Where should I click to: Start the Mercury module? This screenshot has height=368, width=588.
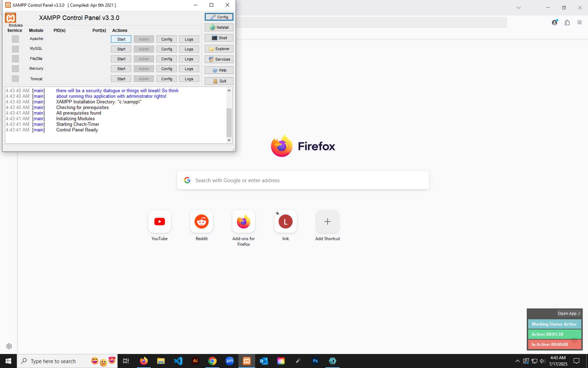tap(121, 69)
